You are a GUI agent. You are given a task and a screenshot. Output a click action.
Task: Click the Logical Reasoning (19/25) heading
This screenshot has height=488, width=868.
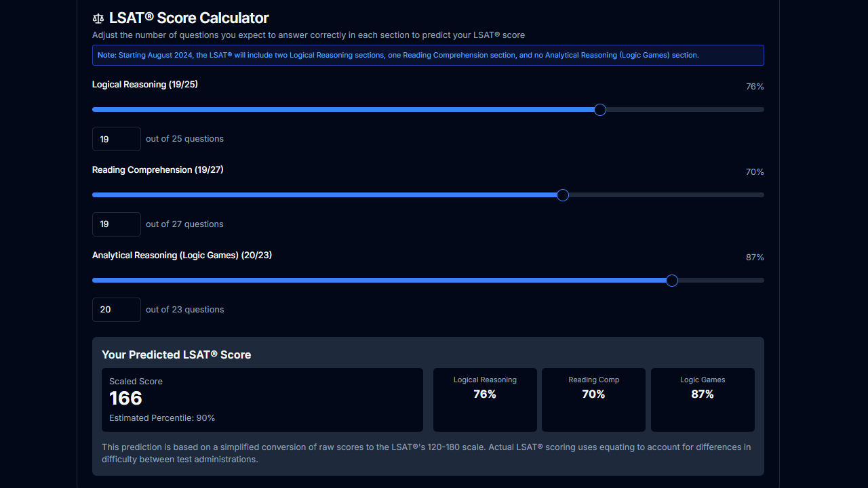pyautogui.click(x=144, y=84)
